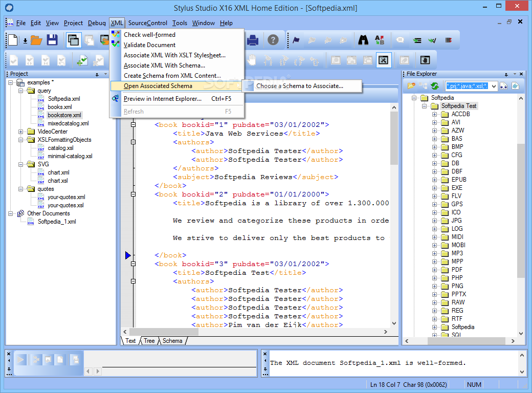Viewport: 532px width, 393px height.
Task: Select bookstore.xml in the Project tree
Action: (64, 115)
